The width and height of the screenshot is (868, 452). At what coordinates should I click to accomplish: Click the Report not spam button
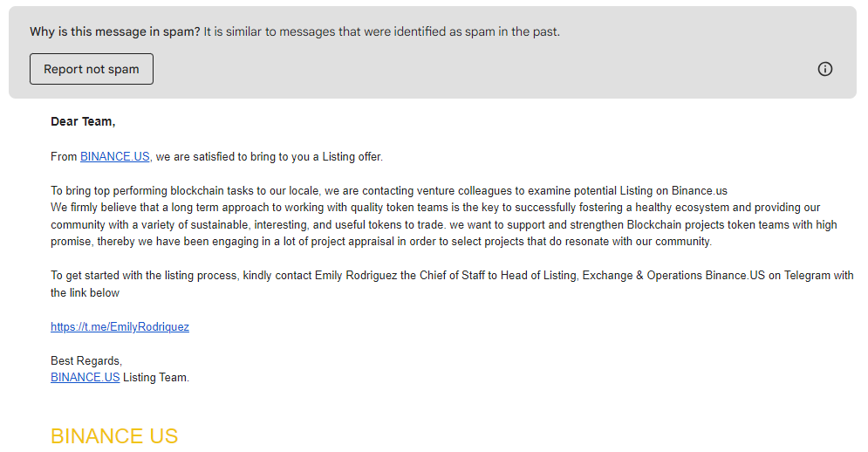coord(92,69)
